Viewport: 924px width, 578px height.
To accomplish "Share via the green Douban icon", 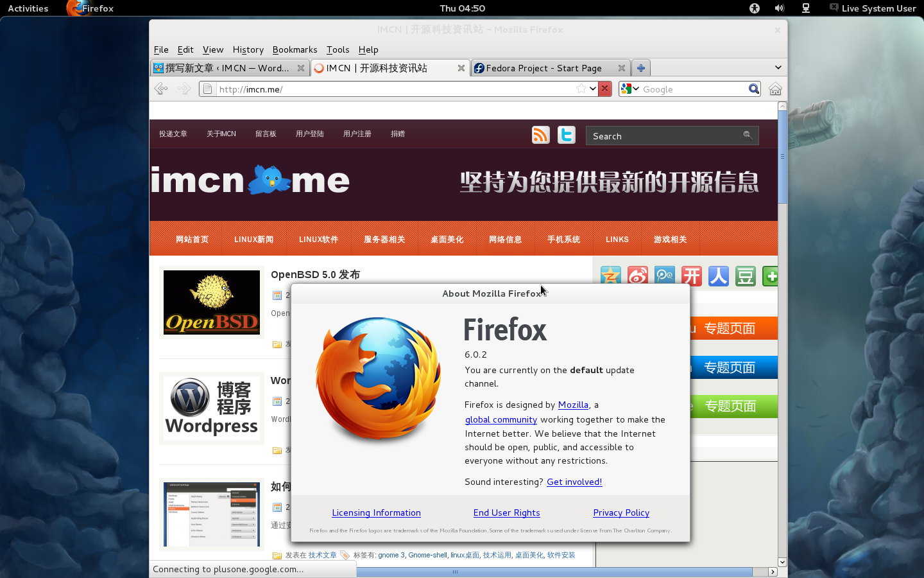I will (746, 276).
